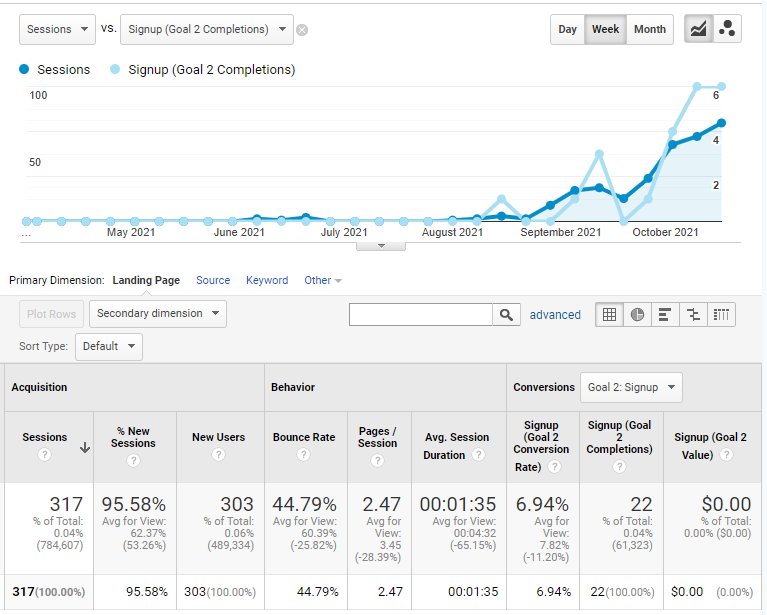Set chart granularity to Month
Screen dimensions: 767x615
point(650,29)
